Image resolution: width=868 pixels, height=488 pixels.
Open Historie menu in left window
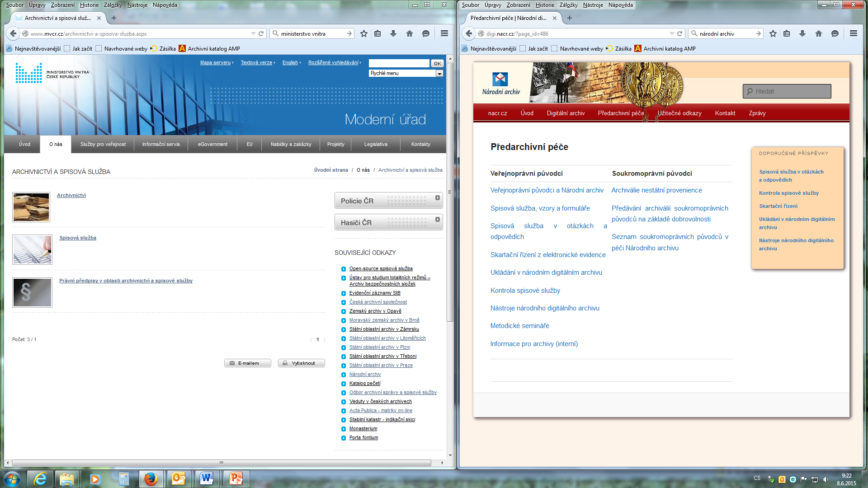pos(89,5)
